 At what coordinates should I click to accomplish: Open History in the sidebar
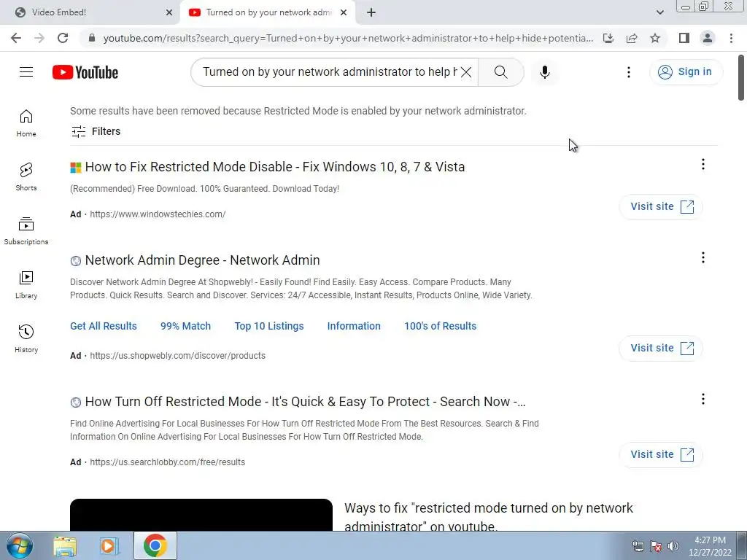[x=26, y=338]
